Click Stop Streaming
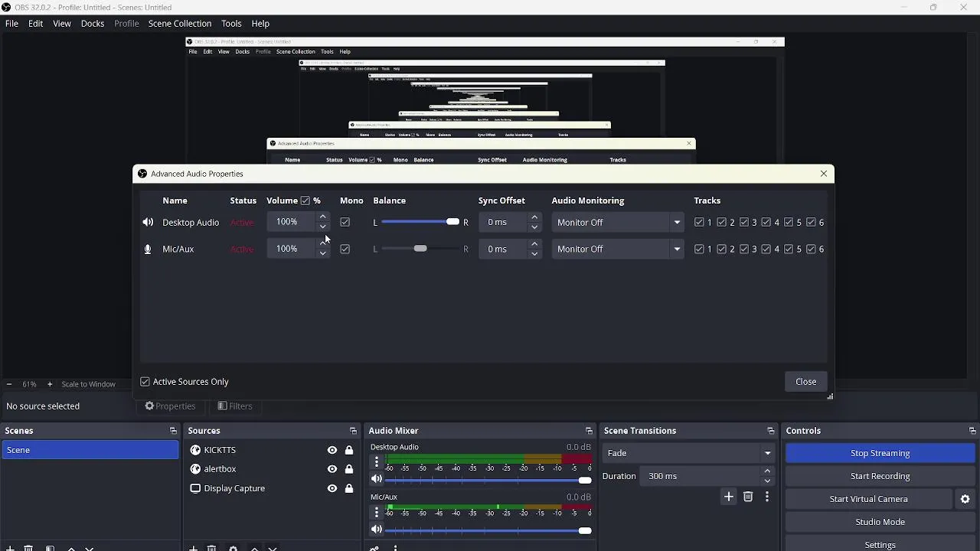This screenshot has height=551, width=980. [880, 453]
